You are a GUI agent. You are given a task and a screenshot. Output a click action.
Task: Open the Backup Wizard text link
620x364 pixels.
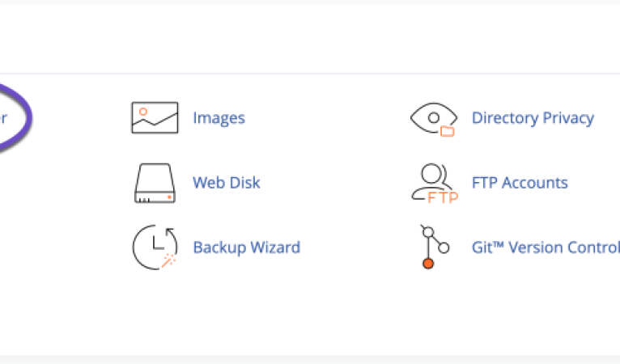coord(247,248)
